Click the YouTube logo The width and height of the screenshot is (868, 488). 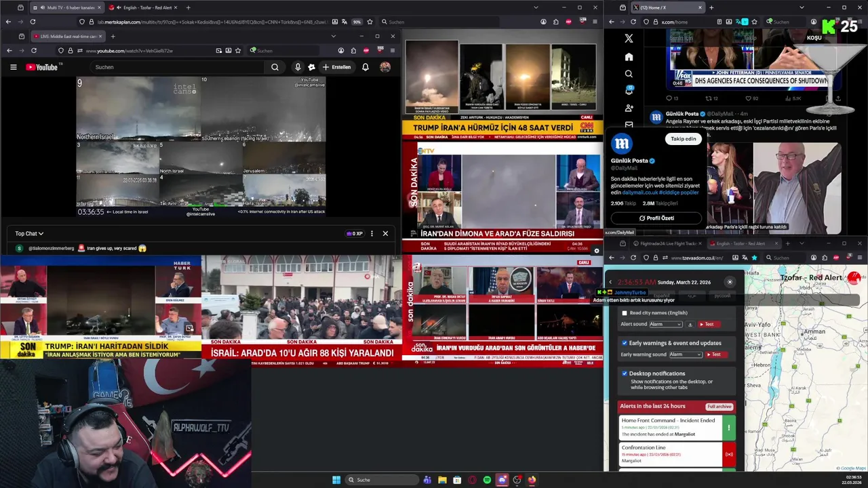coord(42,67)
